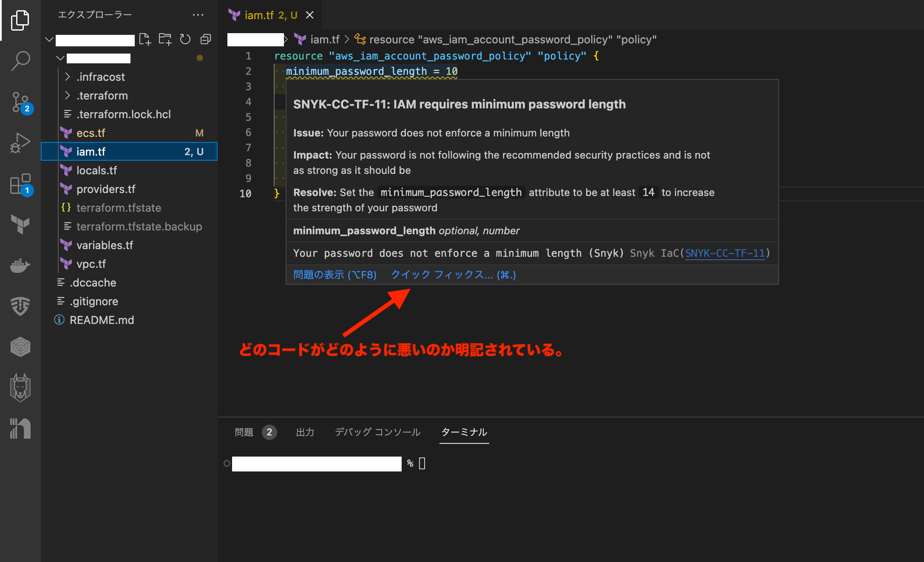The image size is (924, 562).
Task: Open variables.tf file
Action: (129, 245)
